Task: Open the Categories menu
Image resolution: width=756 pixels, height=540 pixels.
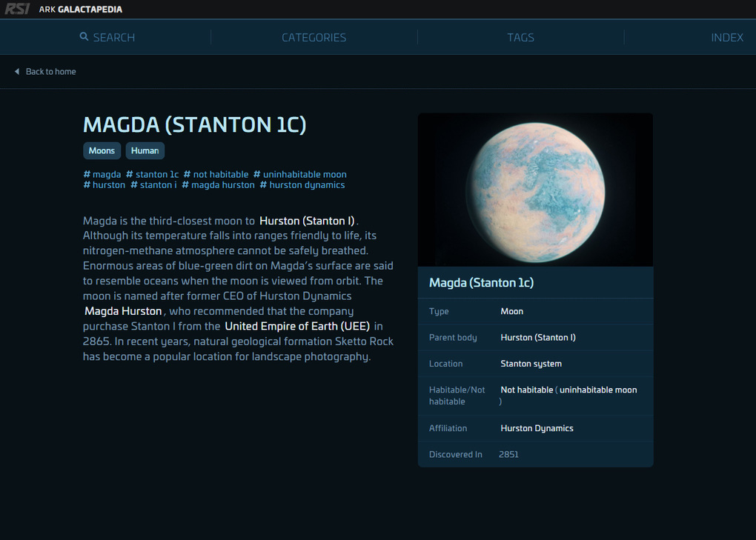Action: (314, 37)
